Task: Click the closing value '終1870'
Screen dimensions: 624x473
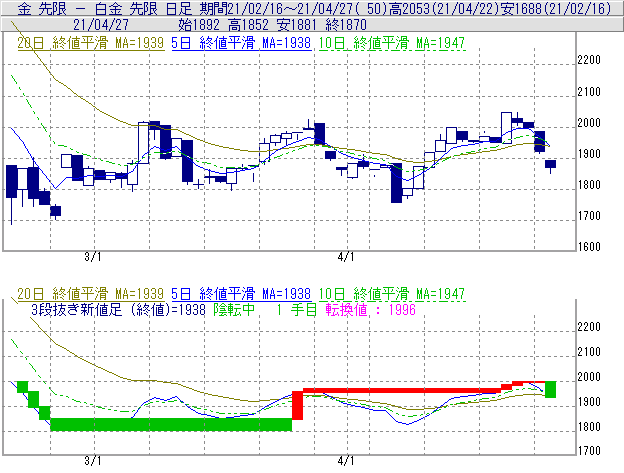Action: coord(346,25)
